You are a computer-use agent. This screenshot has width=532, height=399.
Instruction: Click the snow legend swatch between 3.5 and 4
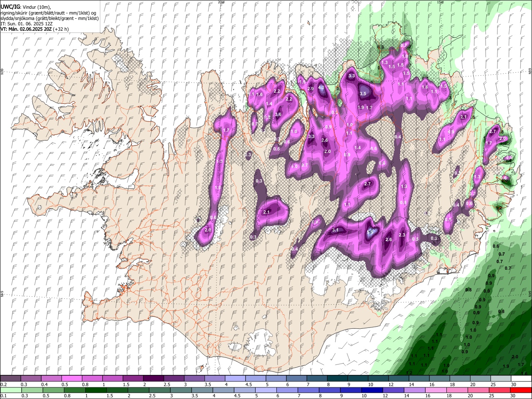[214, 378]
